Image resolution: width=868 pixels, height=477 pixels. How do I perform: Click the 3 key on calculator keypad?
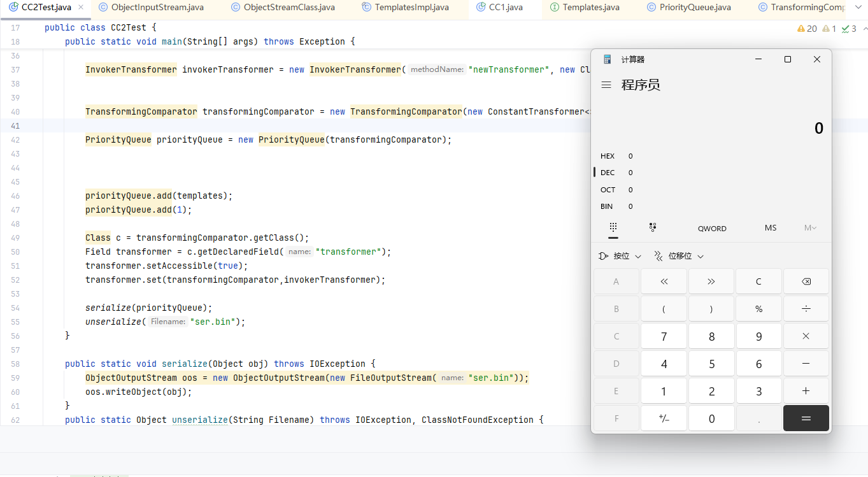pos(758,391)
